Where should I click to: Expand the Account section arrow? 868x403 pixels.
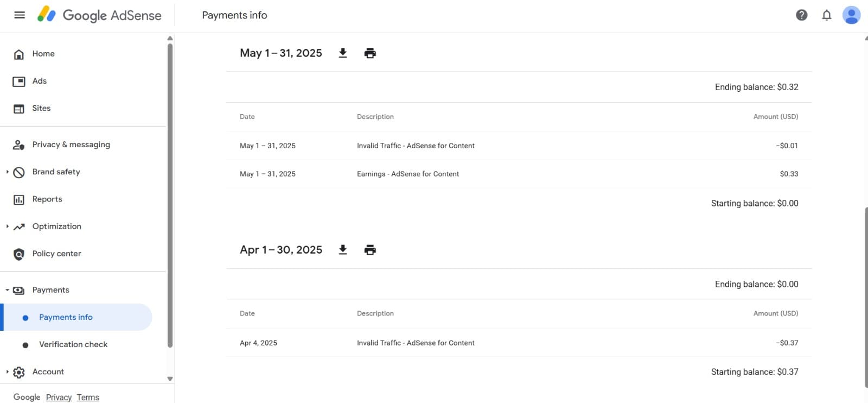point(7,371)
